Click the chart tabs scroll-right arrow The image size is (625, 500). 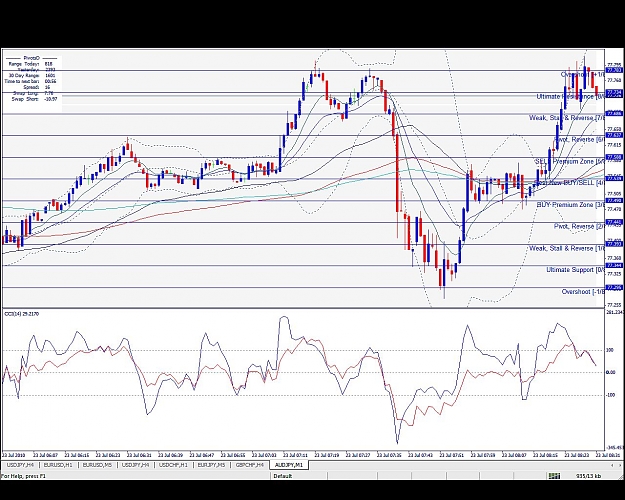[620, 465]
